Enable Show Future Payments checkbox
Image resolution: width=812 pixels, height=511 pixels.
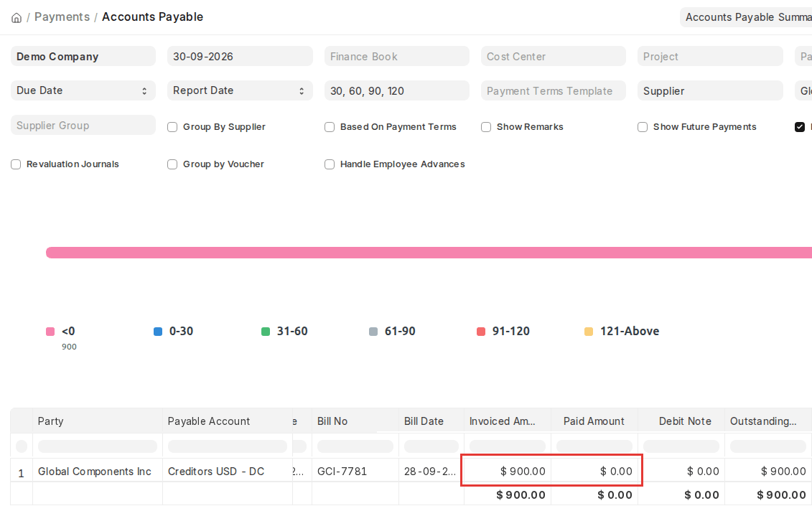click(x=643, y=127)
